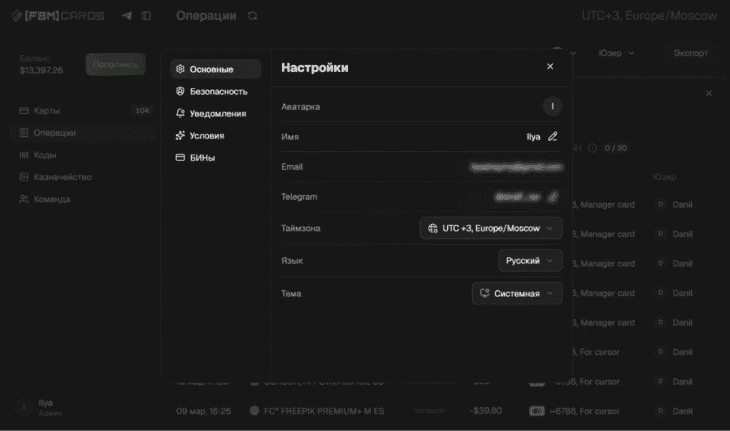Expand the Язык dropdown showing Русский

530,261
